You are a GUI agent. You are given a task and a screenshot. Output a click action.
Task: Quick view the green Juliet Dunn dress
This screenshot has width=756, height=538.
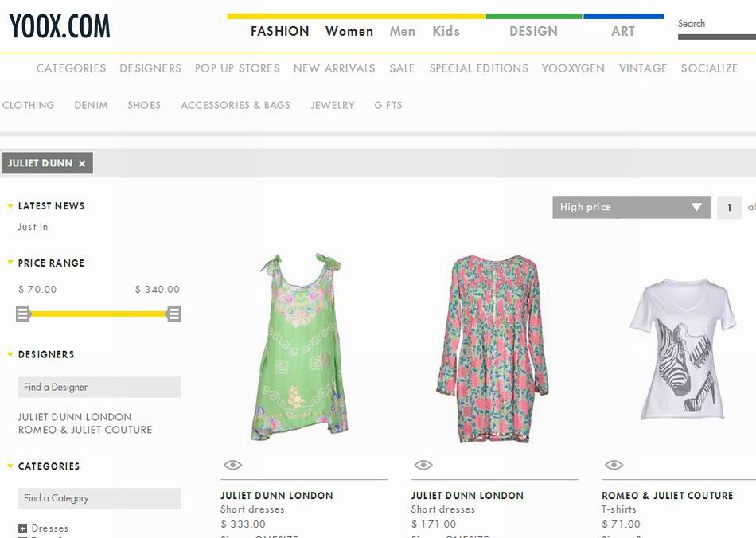[x=232, y=465]
